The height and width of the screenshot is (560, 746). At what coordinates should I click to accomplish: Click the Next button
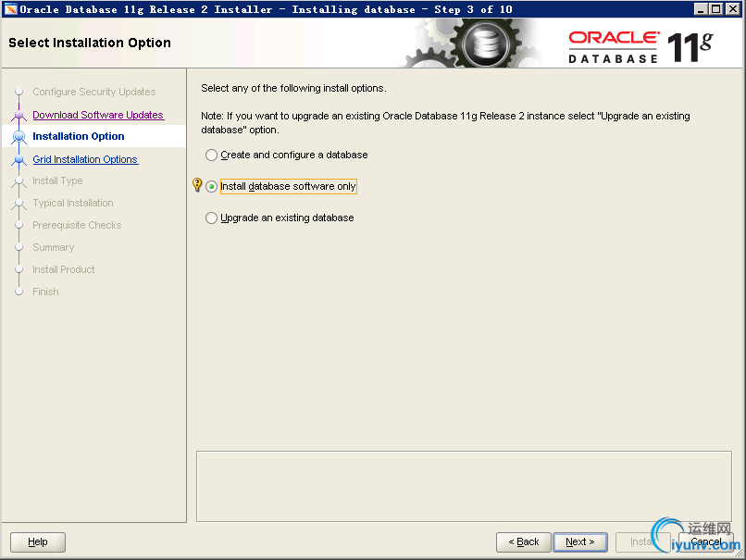pos(580,541)
